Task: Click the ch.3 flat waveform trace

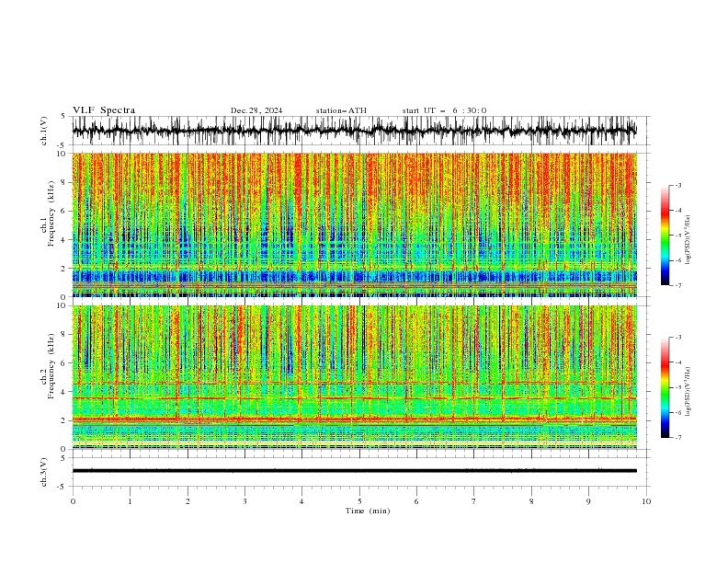Action: pos(355,471)
